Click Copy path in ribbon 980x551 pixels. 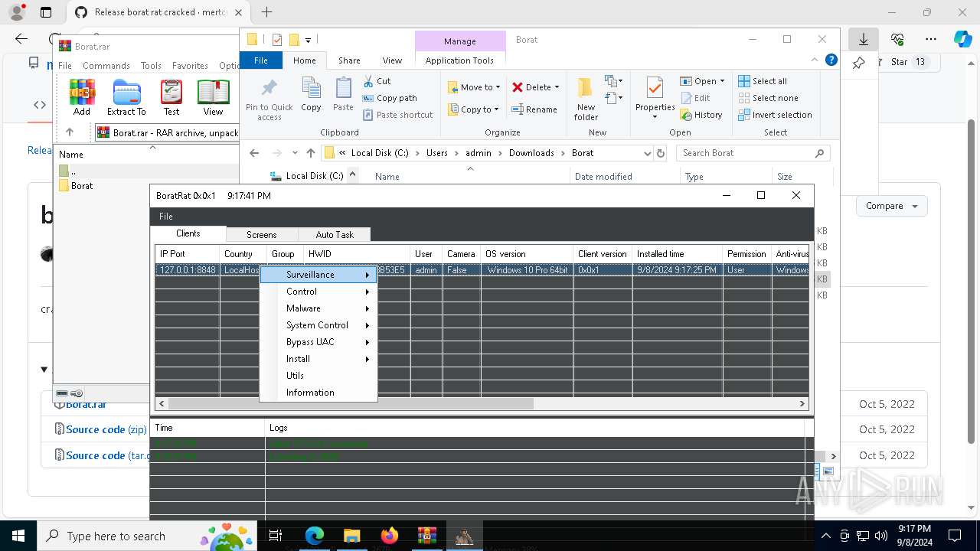click(389, 98)
